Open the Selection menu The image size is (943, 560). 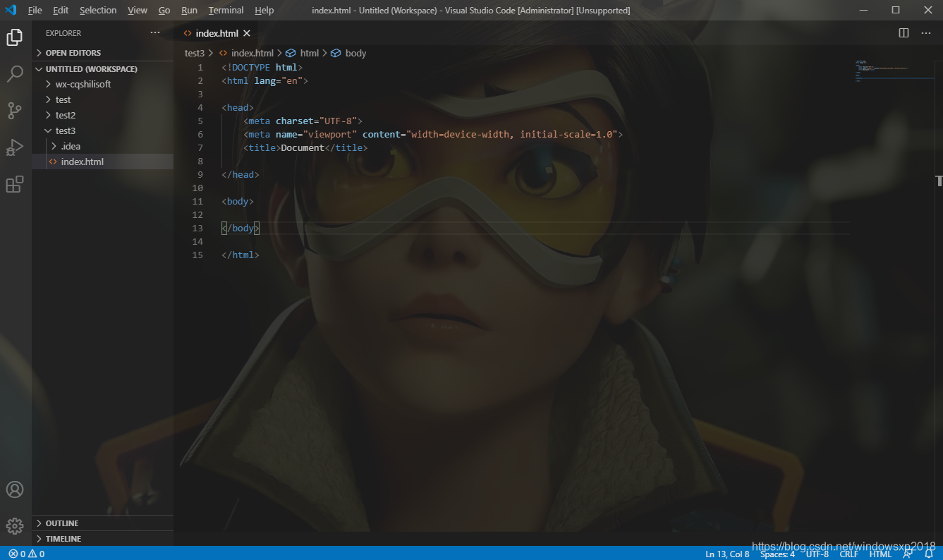[98, 10]
